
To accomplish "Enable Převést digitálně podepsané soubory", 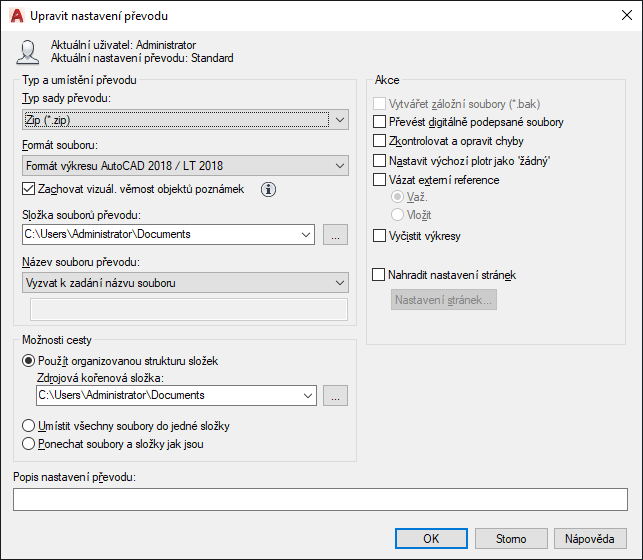I will point(379,122).
